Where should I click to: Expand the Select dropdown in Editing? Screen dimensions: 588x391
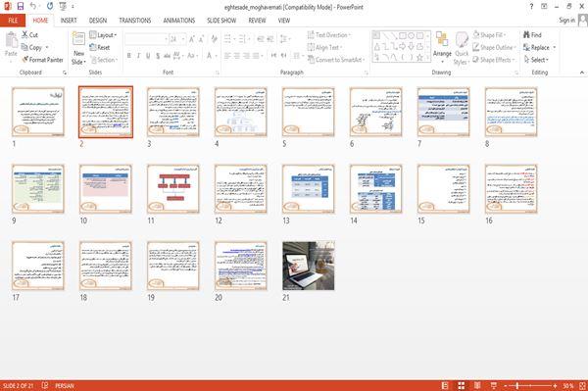pyautogui.click(x=536, y=60)
